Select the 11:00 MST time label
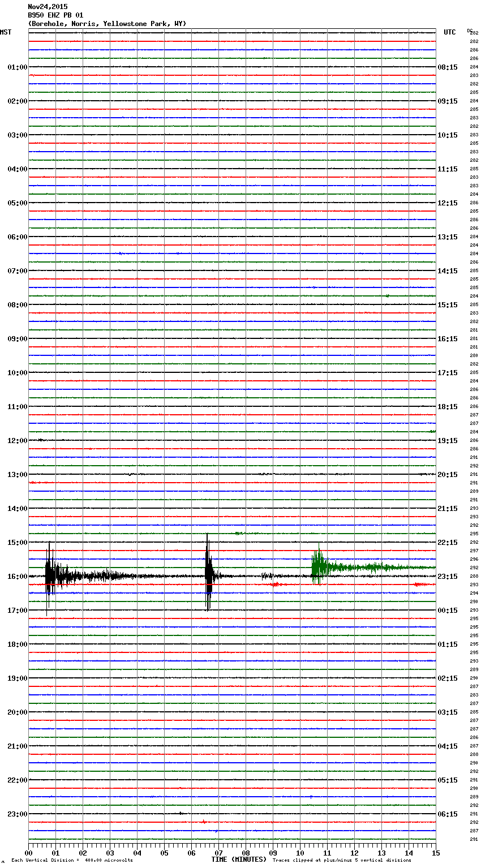This screenshot has height=868, width=481. click(18, 407)
